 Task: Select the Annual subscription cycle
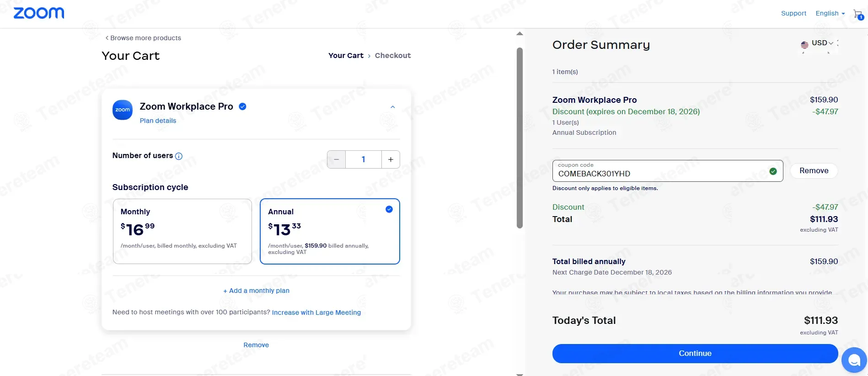click(x=329, y=231)
